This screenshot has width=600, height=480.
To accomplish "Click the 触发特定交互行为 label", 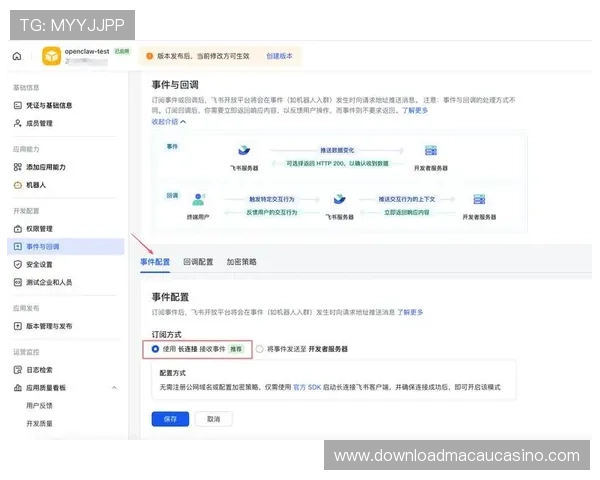I will click(x=272, y=199).
